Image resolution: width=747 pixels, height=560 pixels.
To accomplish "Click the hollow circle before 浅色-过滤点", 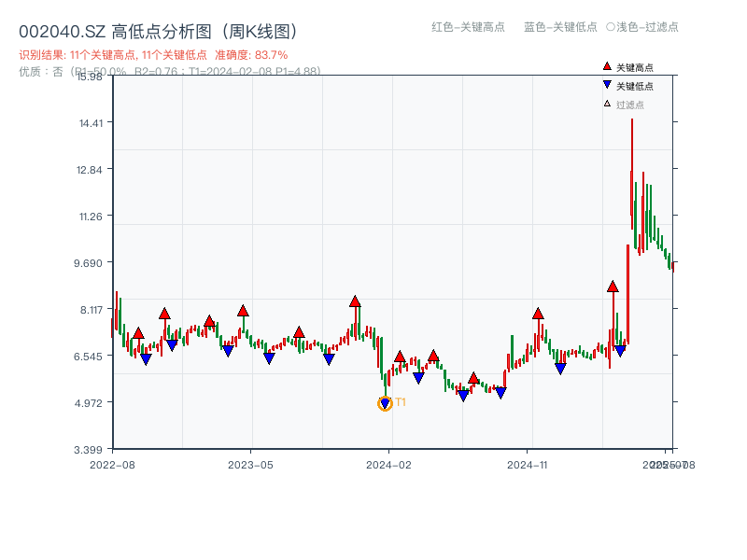I will [x=611, y=27].
